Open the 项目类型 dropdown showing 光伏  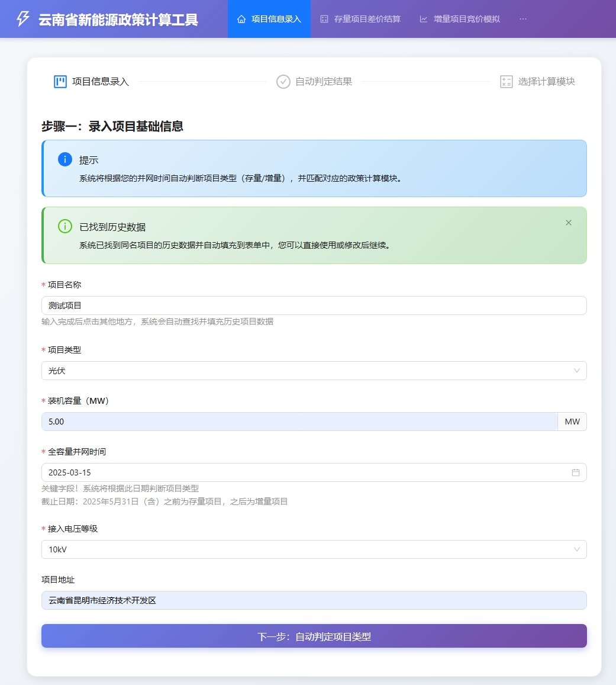(x=314, y=371)
